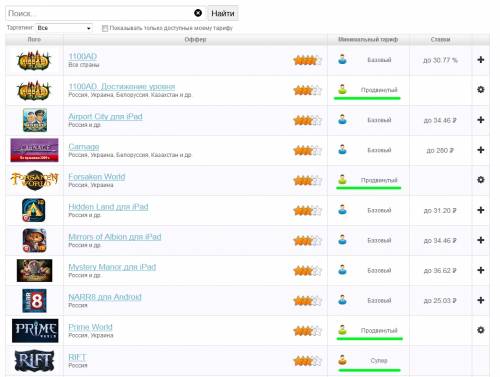Viewport: 500px width, 377px height.
Task: Click Продвинутый tariff label in Forsaken World row
Action: 379,180
